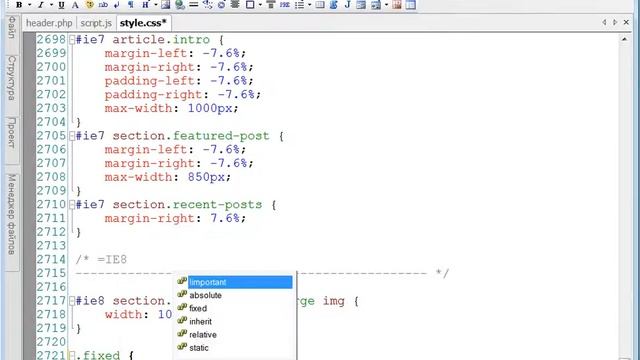Insert a line break with the arrow icon

(117, 5)
